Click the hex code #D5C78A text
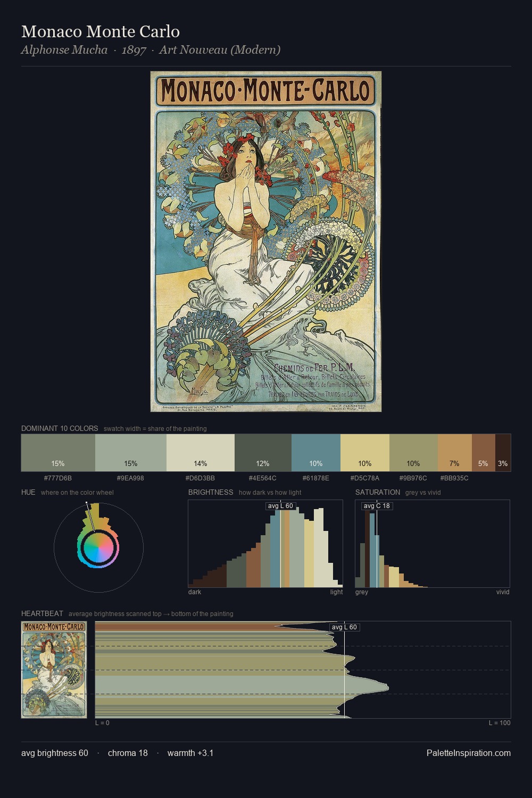The image size is (532, 798). click(x=365, y=478)
